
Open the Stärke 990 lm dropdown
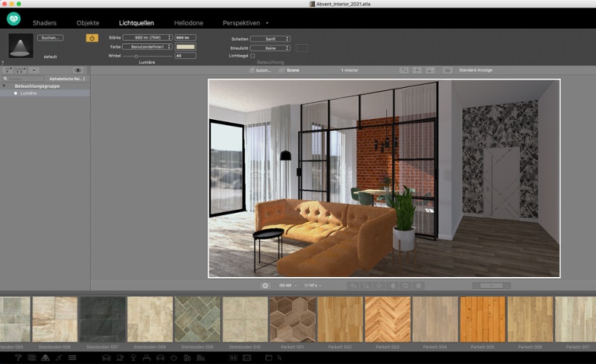[148, 38]
